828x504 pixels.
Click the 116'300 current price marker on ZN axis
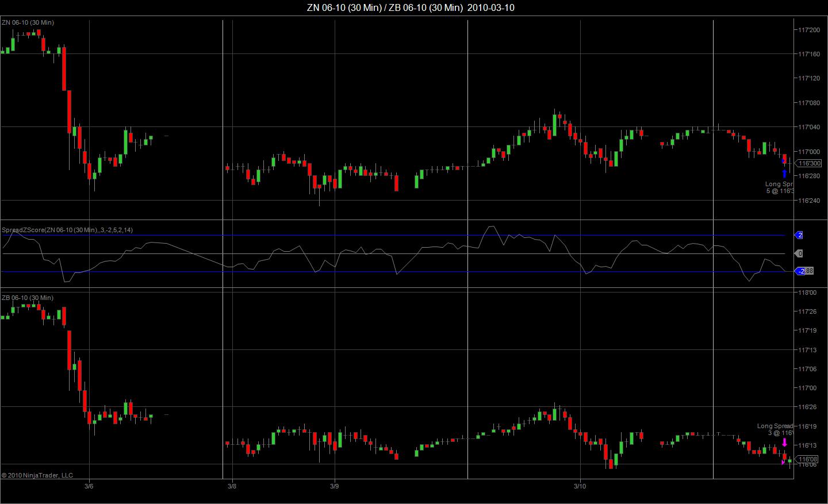pyautogui.click(x=808, y=164)
